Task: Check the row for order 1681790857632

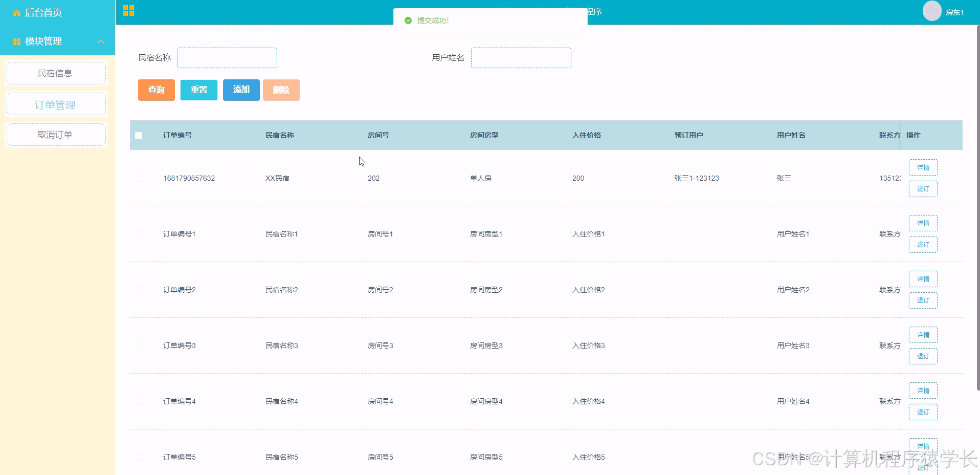Action: (x=141, y=178)
